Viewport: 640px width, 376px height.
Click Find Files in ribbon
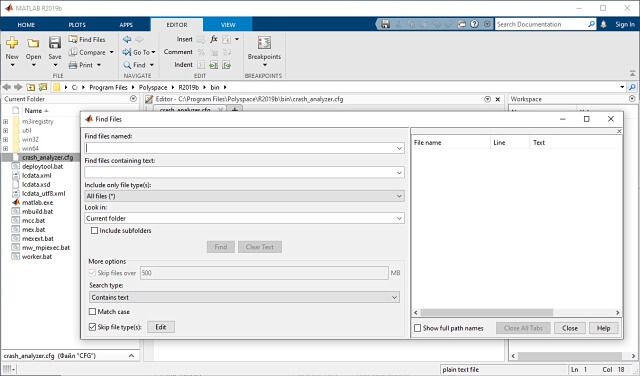[x=87, y=40]
